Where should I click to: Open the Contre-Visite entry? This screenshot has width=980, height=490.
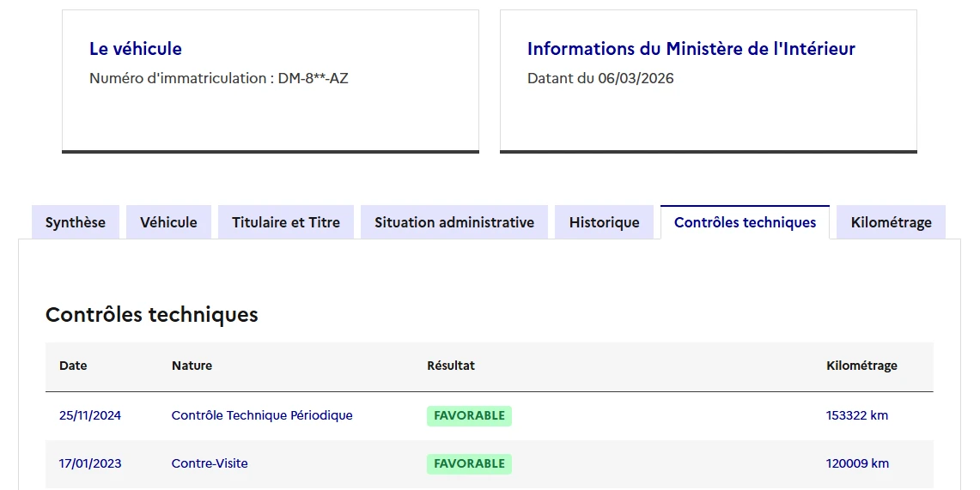tap(210, 463)
